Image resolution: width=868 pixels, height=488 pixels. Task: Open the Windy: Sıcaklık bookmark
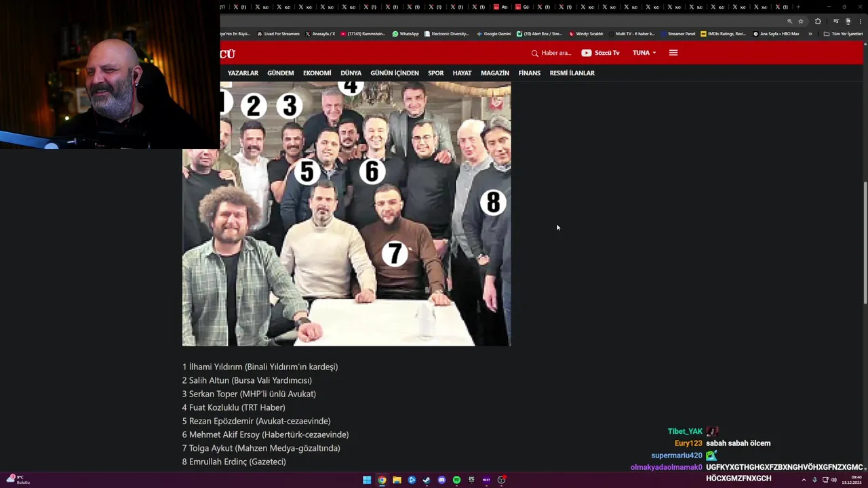pos(586,34)
